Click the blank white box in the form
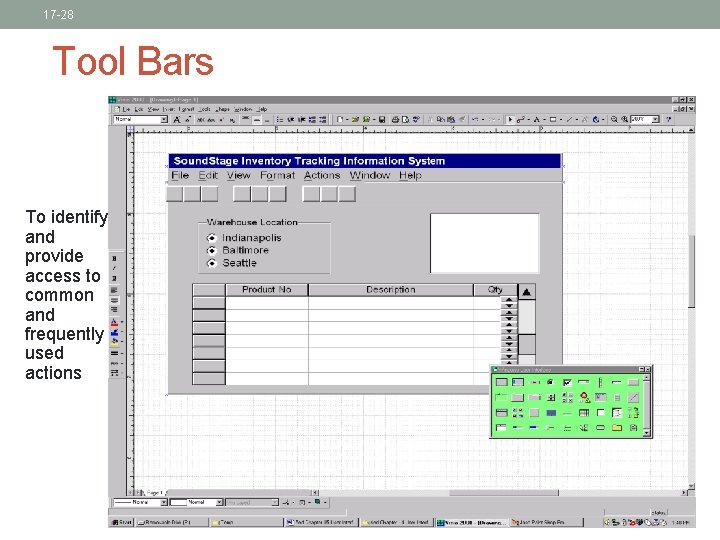Screen dimensions: 720x540 pyautogui.click(x=484, y=243)
